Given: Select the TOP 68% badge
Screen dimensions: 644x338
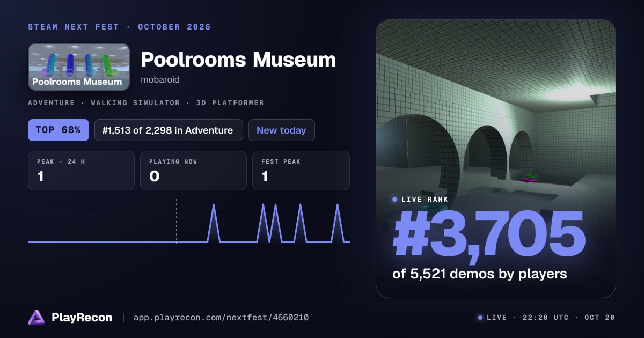Looking at the screenshot, I should (x=58, y=130).
